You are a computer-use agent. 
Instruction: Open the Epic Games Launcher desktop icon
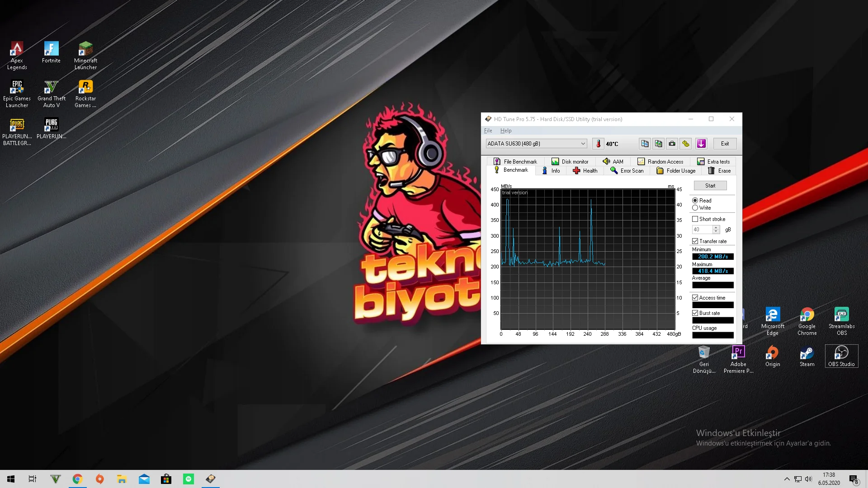pyautogui.click(x=17, y=94)
